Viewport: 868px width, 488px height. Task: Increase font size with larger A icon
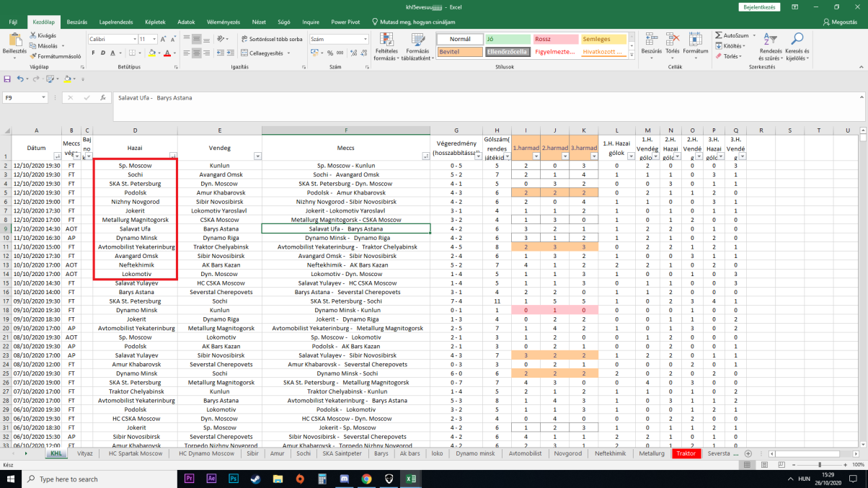coord(164,39)
